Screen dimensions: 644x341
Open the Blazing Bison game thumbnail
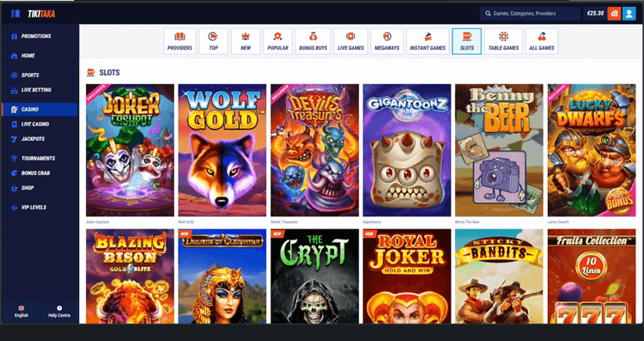130,277
